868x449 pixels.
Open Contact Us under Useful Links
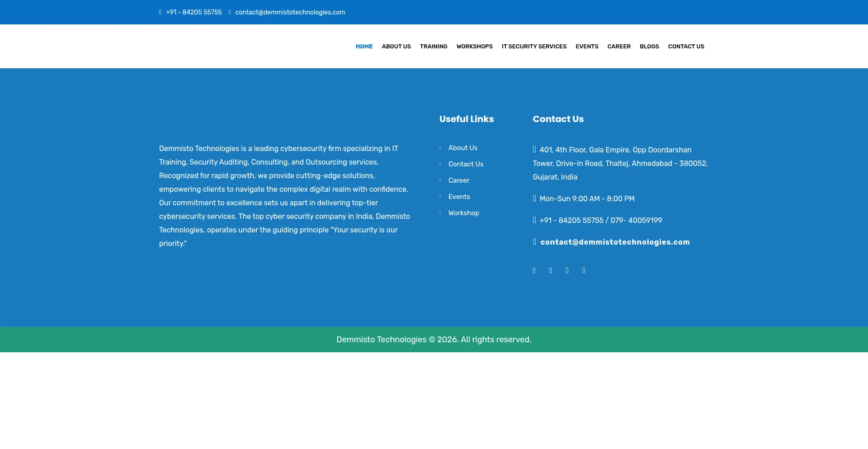click(x=466, y=164)
